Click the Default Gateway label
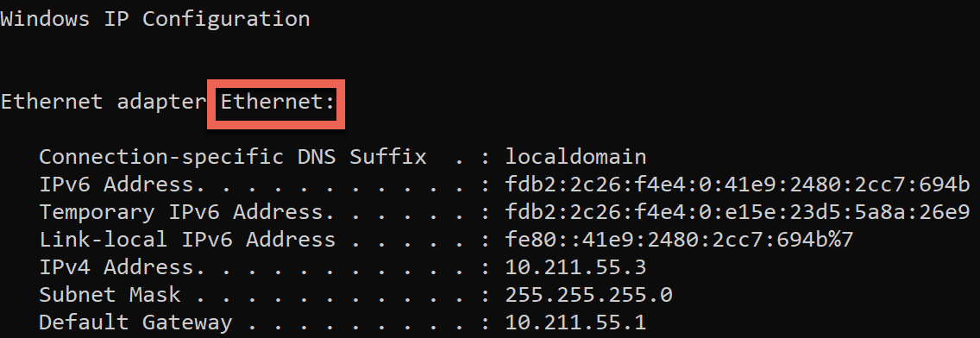The image size is (980, 338). (x=135, y=323)
